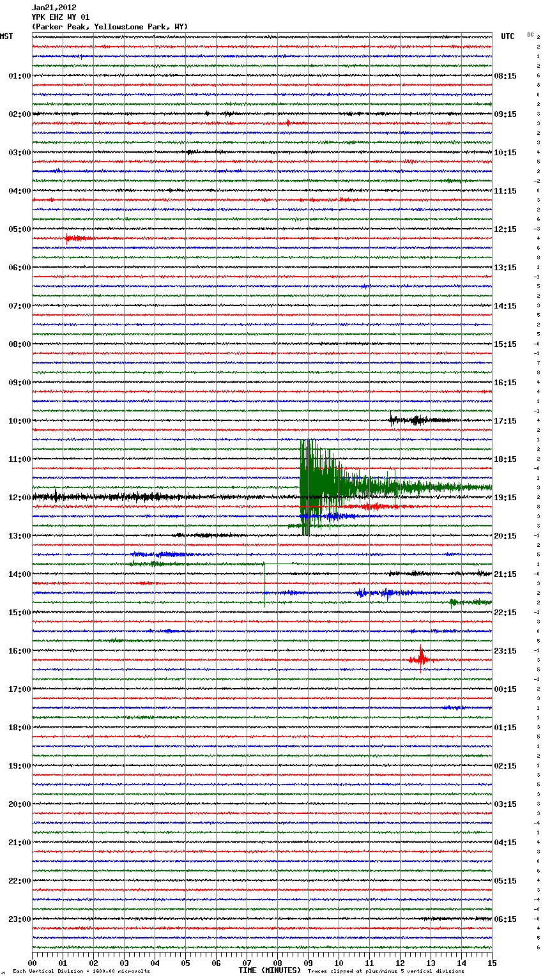Select the station code YPK EHZ WY 01

(61, 17)
